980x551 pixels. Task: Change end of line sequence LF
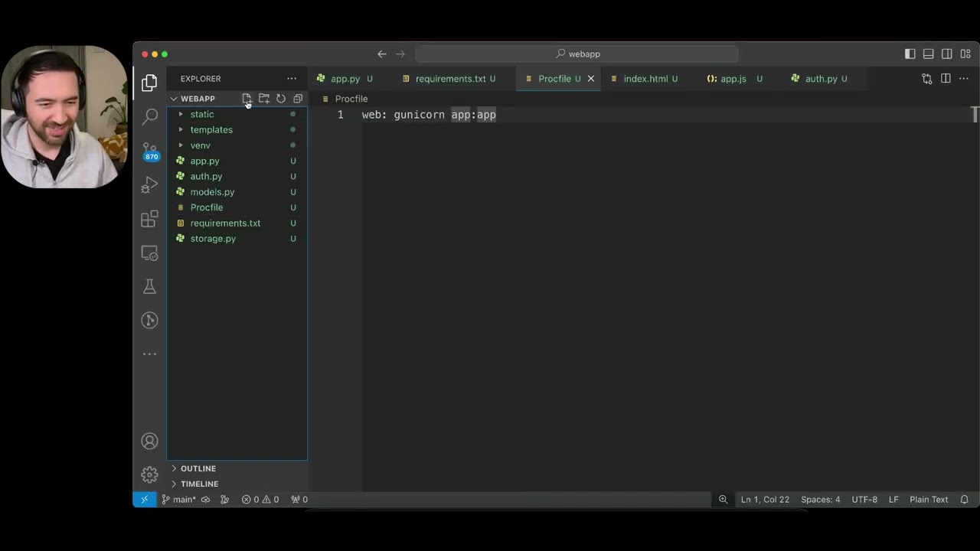click(x=893, y=499)
